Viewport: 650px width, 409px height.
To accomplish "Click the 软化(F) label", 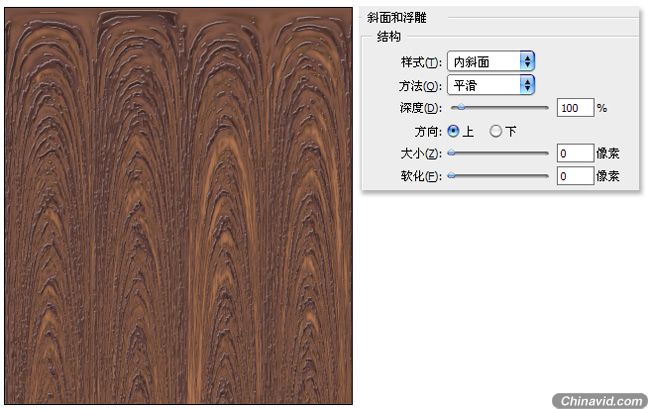I will click(x=421, y=176).
